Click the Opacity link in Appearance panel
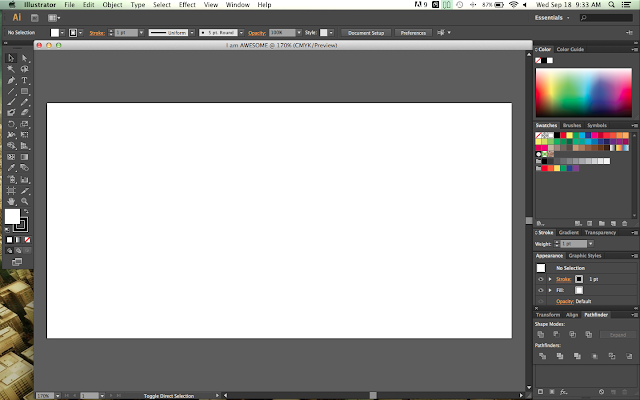The height and width of the screenshot is (400, 640). pyautogui.click(x=565, y=301)
